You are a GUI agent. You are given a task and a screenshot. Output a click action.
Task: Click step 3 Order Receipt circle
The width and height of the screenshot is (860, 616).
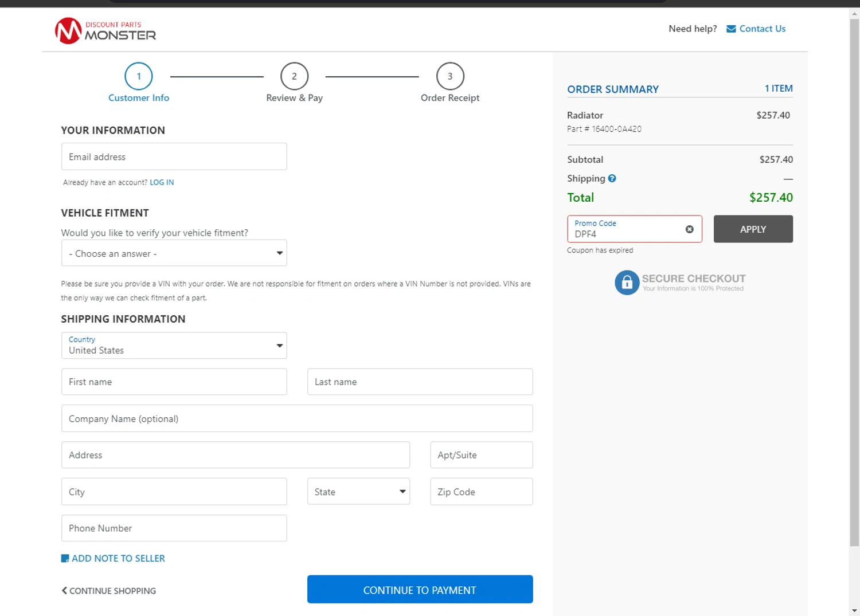(x=450, y=76)
